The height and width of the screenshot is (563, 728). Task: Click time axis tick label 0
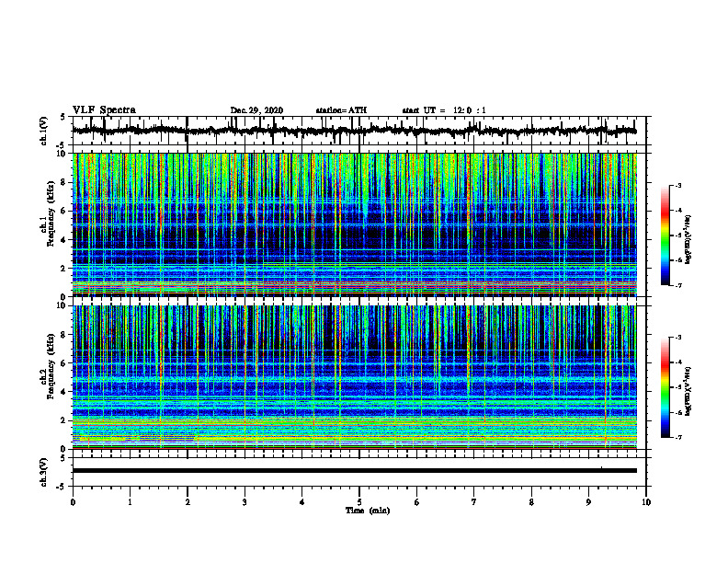tap(73, 502)
